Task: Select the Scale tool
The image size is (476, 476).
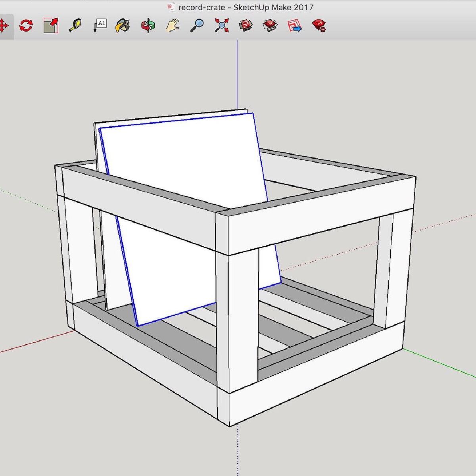Action: coord(51,26)
